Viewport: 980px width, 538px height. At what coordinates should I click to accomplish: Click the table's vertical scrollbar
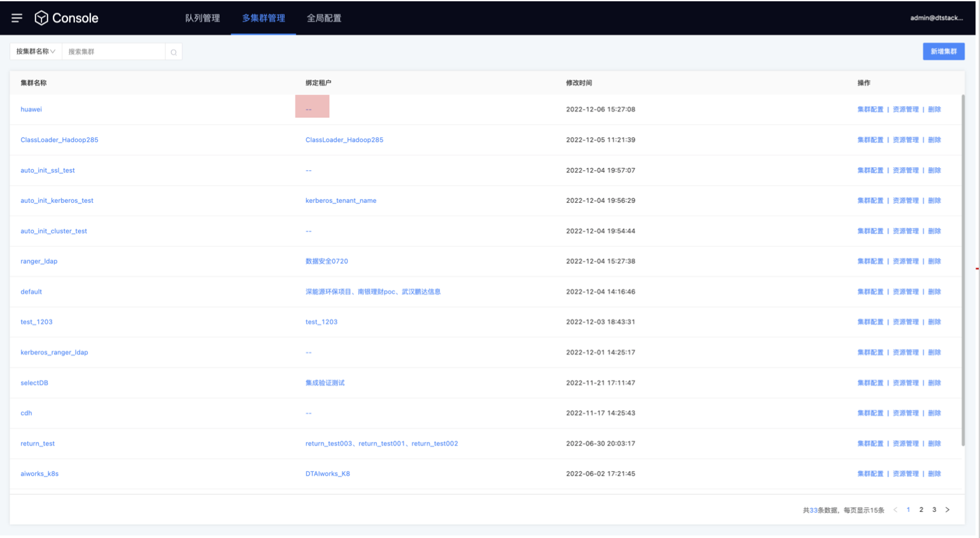pyautogui.click(x=963, y=270)
